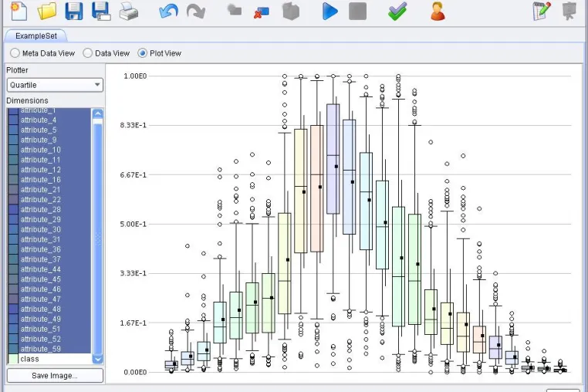The image size is (588, 392).
Task: Click the dimensions list scroll-down arrow
Action: click(x=97, y=360)
